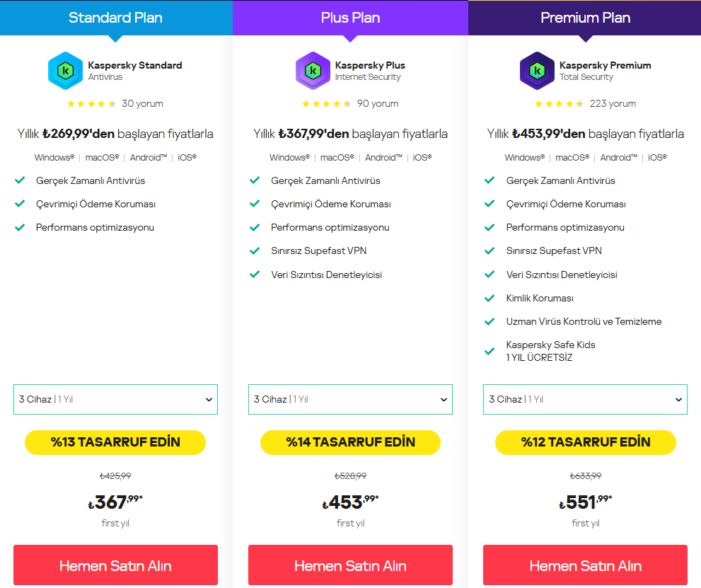Open the Premium plan 3 Cihaz dropdown
Image resolution: width=701 pixels, height=588 pixels.
pos(585,399)
